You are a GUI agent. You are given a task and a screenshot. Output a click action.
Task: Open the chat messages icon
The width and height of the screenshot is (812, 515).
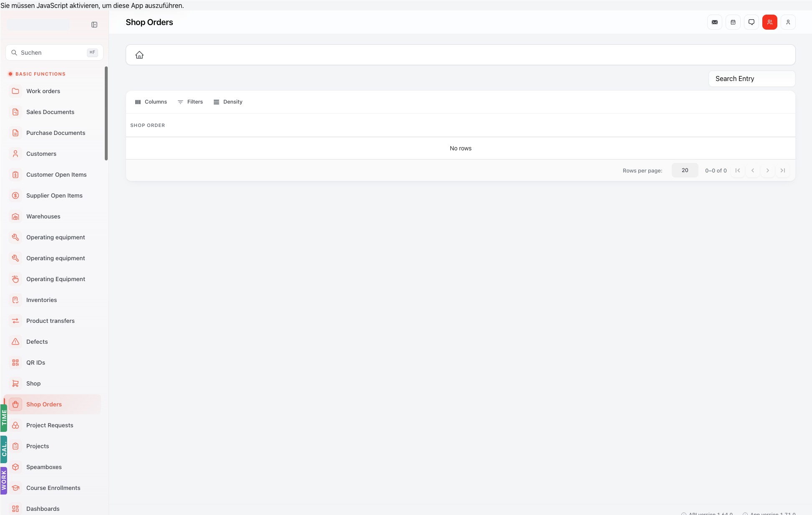(751, 22)
